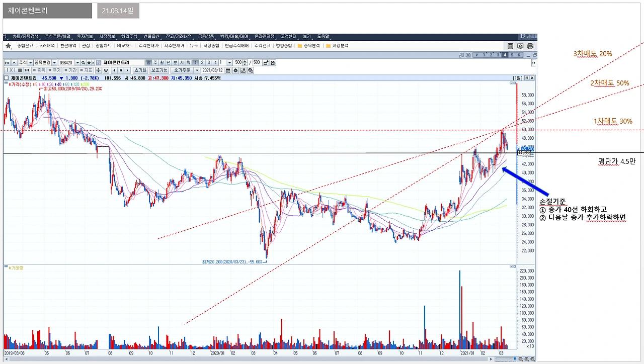Collapse toolbar with the up chevron button
644x364 pixels.
[x=14, y=63]
